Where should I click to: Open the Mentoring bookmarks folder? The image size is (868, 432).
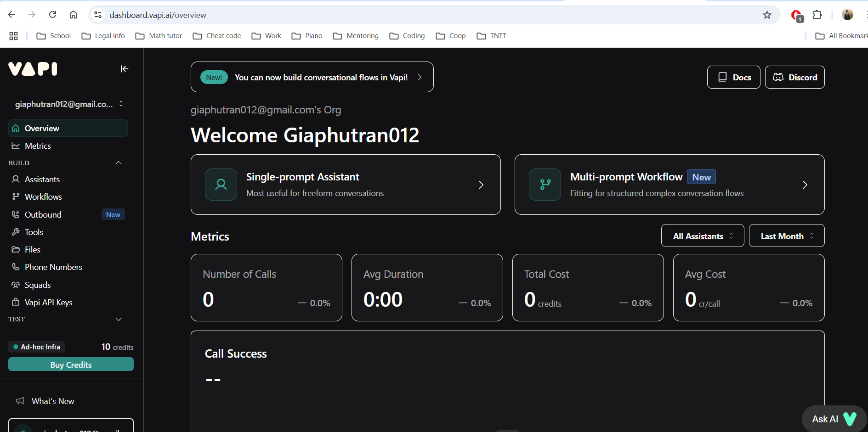click(356, 36)
